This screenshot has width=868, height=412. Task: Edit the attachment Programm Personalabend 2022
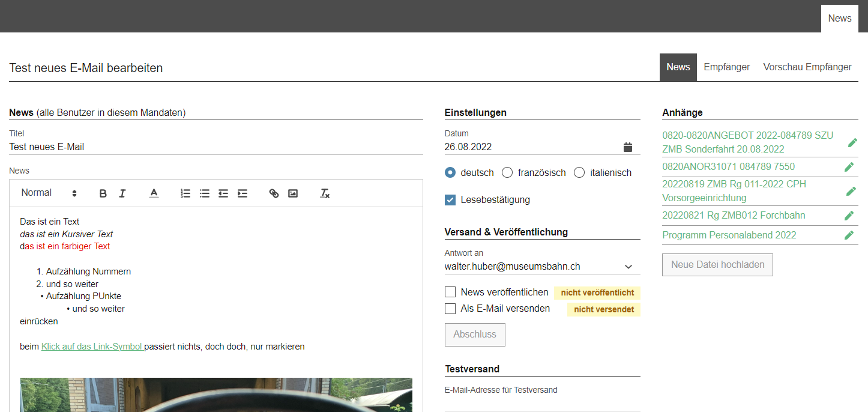click(849, 235)
